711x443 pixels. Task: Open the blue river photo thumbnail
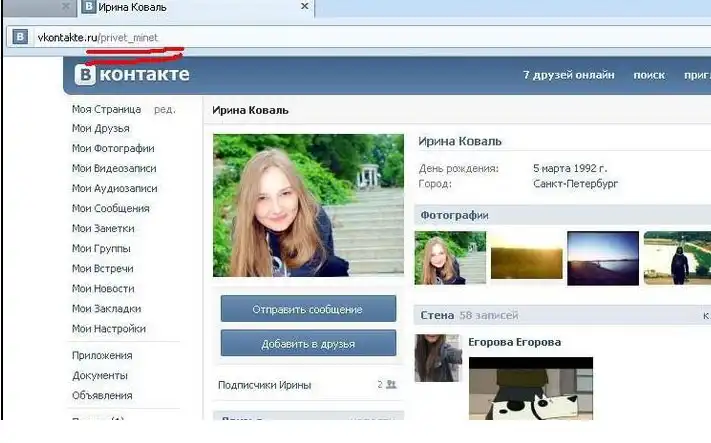click(x=602, y=257)
